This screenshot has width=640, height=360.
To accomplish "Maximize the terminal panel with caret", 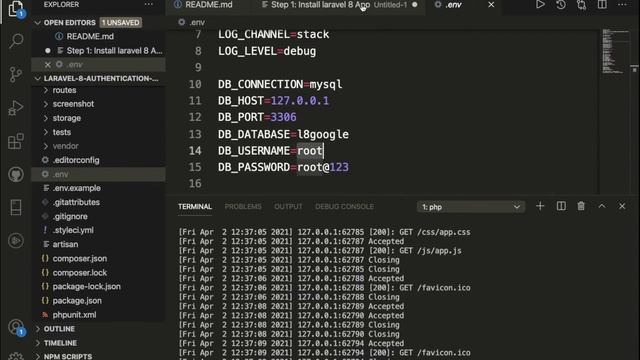I will click(x=602, y=207).
